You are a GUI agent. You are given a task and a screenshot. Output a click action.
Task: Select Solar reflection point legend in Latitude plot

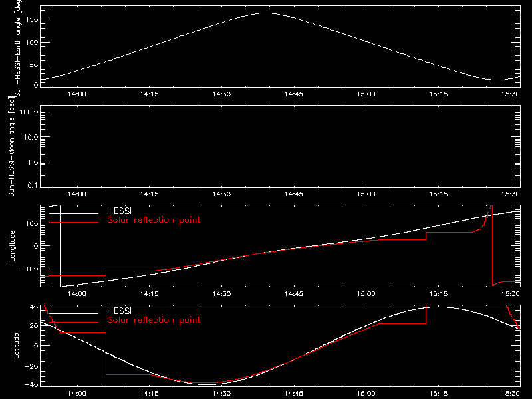tap(154, 320)
